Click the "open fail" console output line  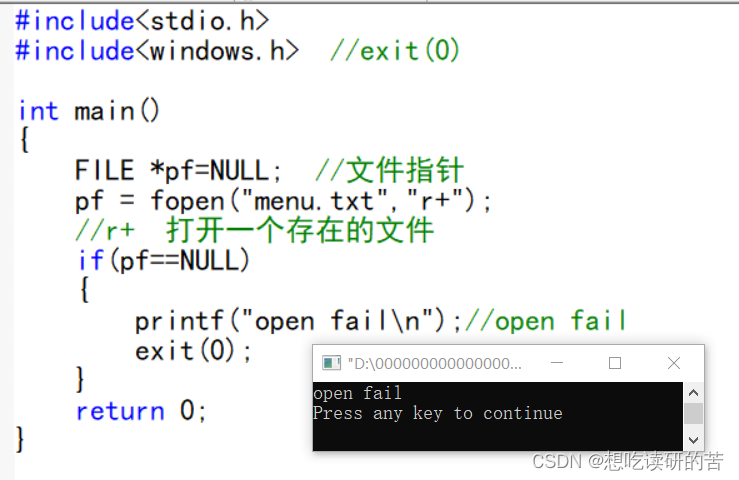357,393
